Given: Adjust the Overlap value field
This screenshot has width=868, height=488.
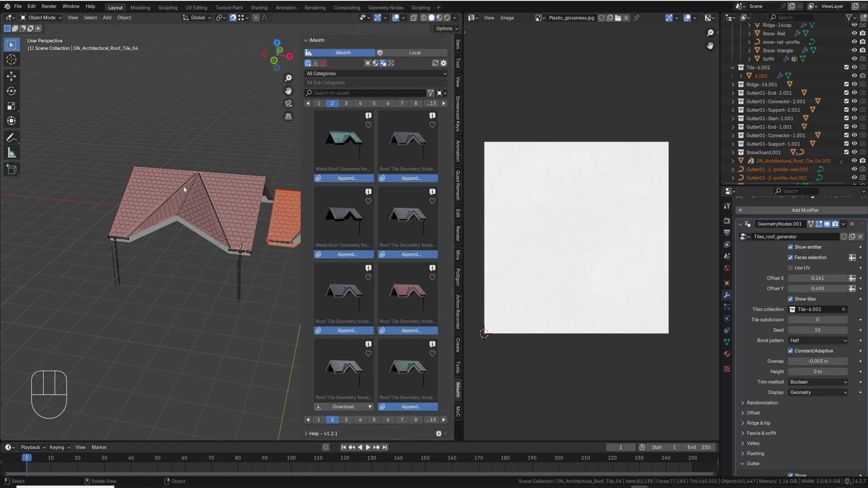Looking at the screenshot, I should coord(817,361).
